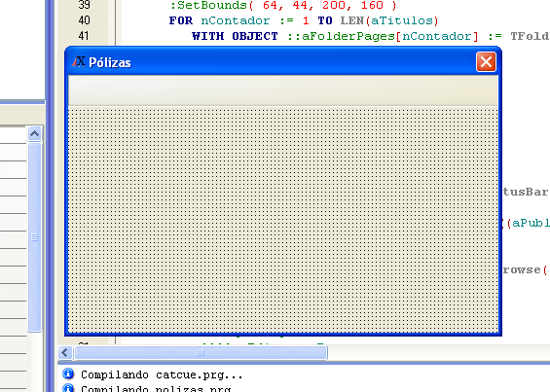The image size is (550, 392).
Task: Click line number 41 in editor gutter
Action: click(x=84, y=36)
